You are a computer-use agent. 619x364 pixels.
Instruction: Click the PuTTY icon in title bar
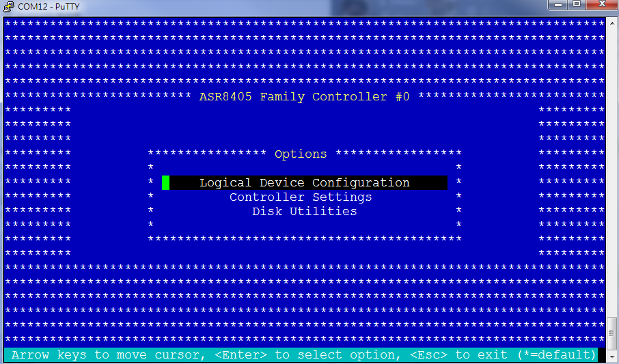point(9,6)
